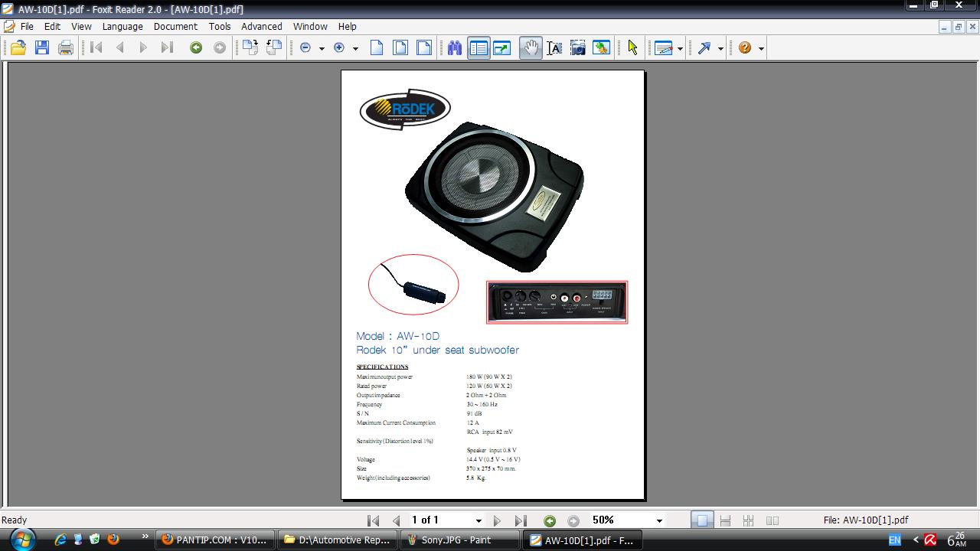Toggle full screen view icon
Image resolution: width=980 pixels, height=551 pixels.
click(x=502, y=48)
